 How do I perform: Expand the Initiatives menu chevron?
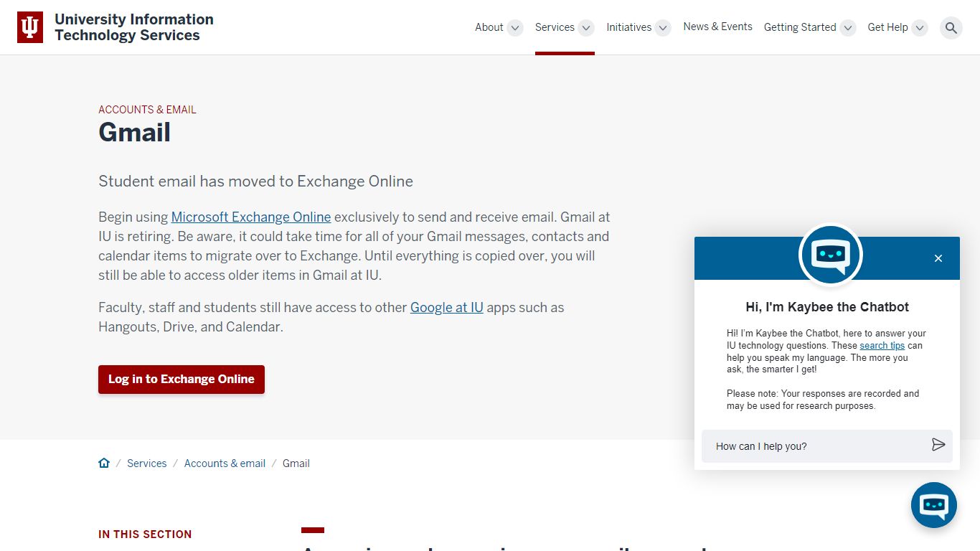pyautogui.click(x=664, y=28)
